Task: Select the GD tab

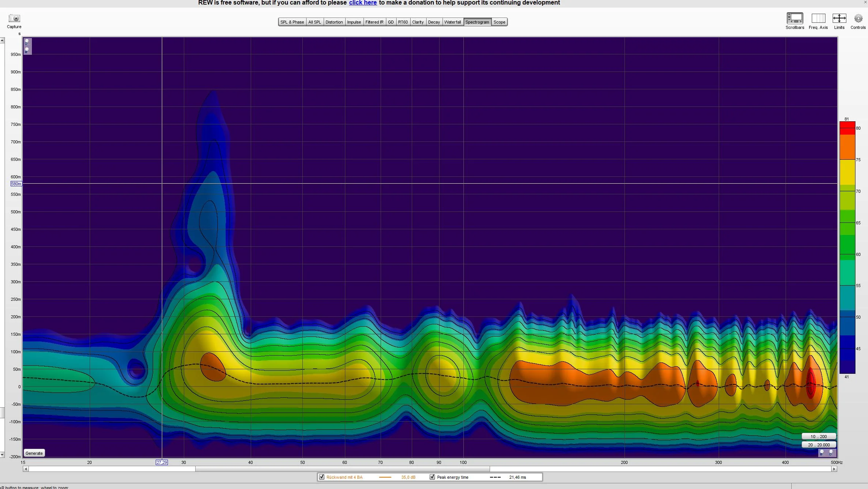Action: pyautogui.click(x=391, y=22)
